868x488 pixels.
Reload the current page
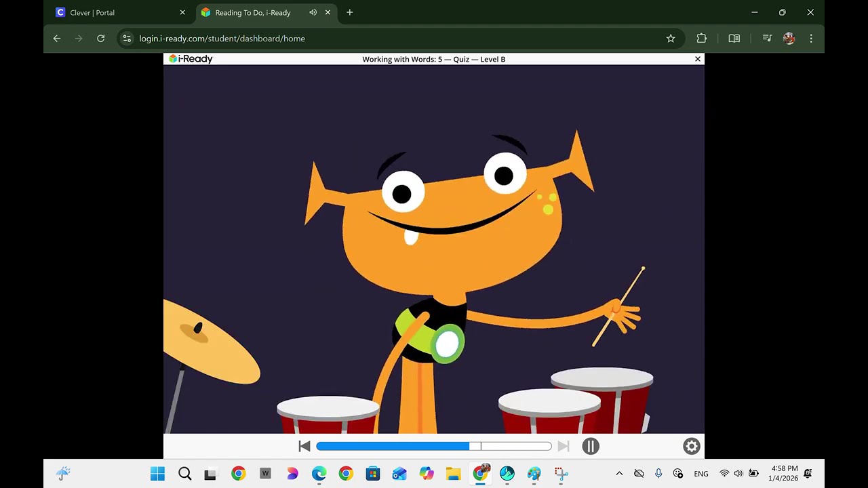click(100, 39)
